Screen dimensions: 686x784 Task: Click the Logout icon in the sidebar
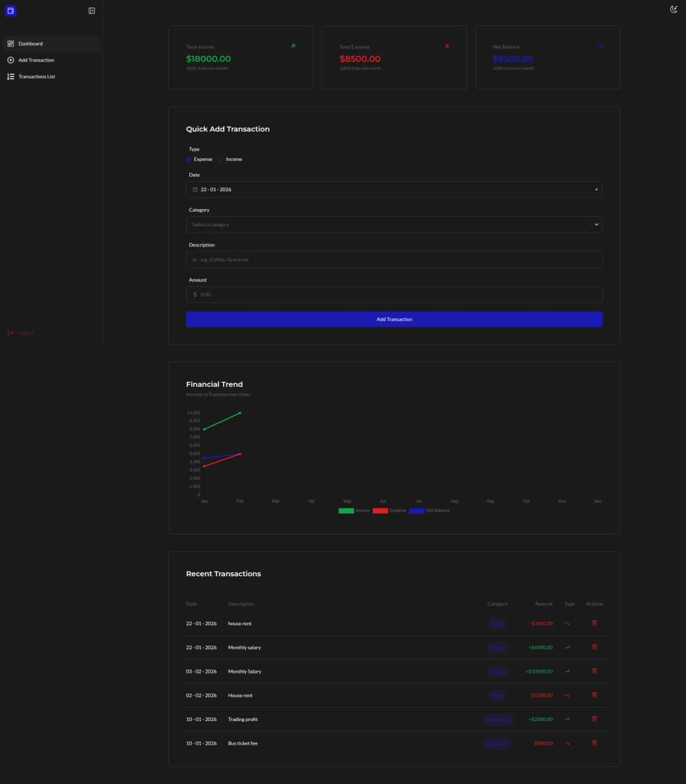pos(10,332)
